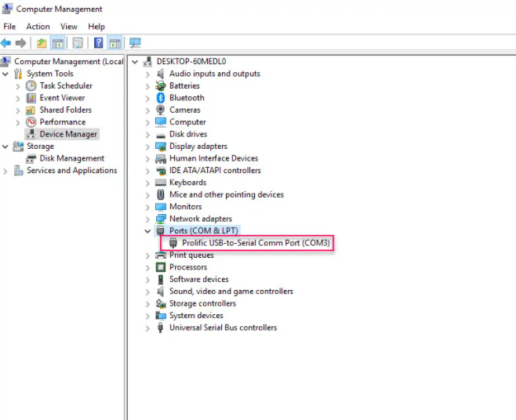
Task: Click the Mice and pointing devices icon
Action: coord(161,194)
